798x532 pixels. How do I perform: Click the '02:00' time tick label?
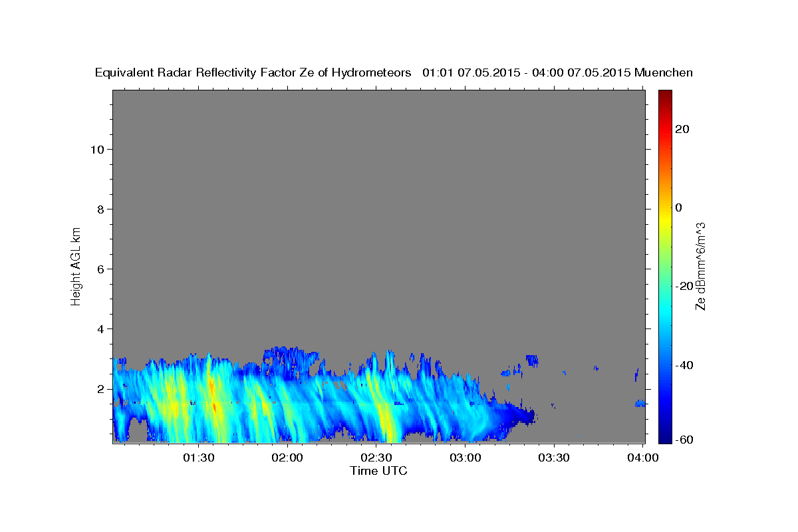point(288,458)
